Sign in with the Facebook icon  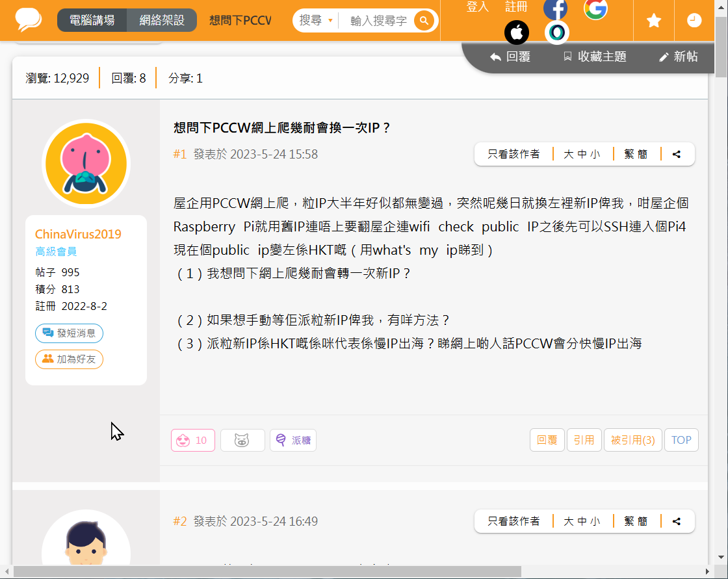(555, 9)
